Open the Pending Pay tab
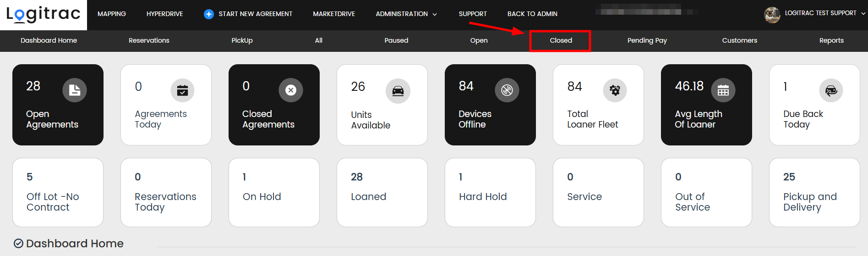868x256 pixels. click(x=647, y=40)
